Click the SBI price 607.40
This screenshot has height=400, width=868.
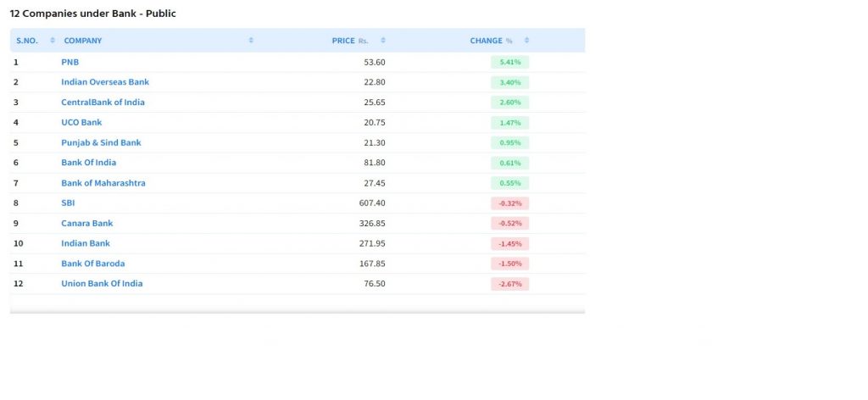[372, 203]
